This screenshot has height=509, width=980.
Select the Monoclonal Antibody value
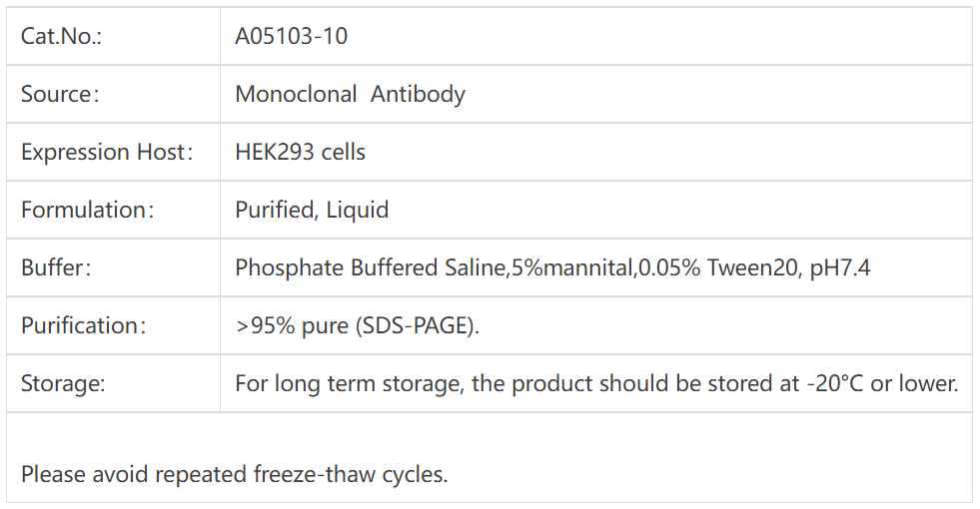click(x=350, y=95)
